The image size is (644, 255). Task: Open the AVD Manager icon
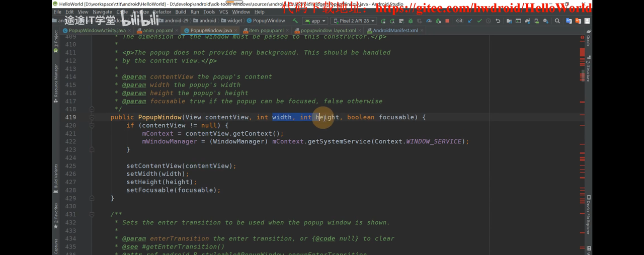[537, 21]
